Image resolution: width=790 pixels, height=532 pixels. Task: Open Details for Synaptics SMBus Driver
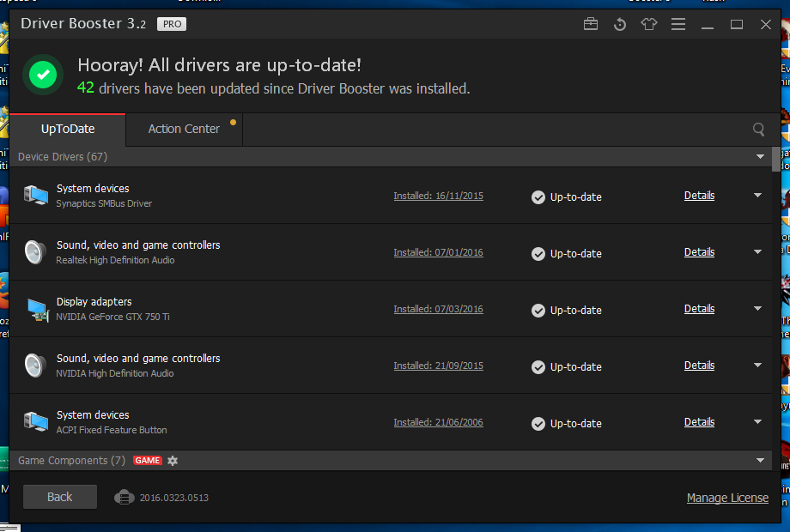click(699, 196)
